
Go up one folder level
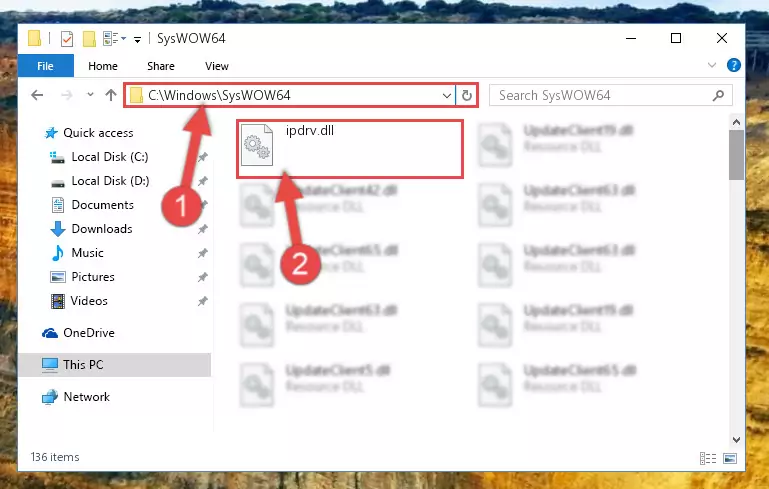pyautogui.click(x=111, y=95)
